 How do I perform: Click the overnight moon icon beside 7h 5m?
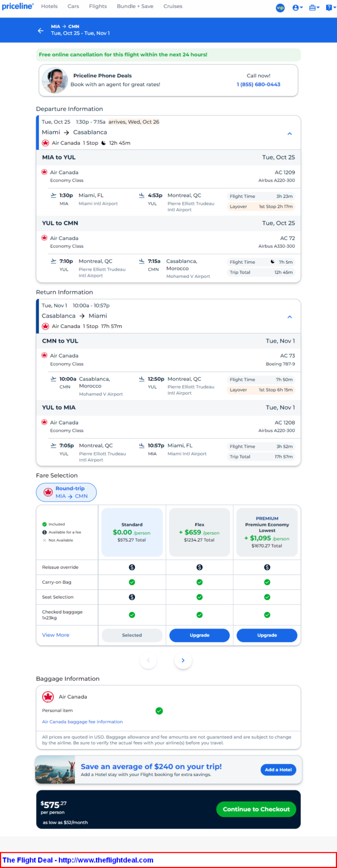click(x=273, y=262)
